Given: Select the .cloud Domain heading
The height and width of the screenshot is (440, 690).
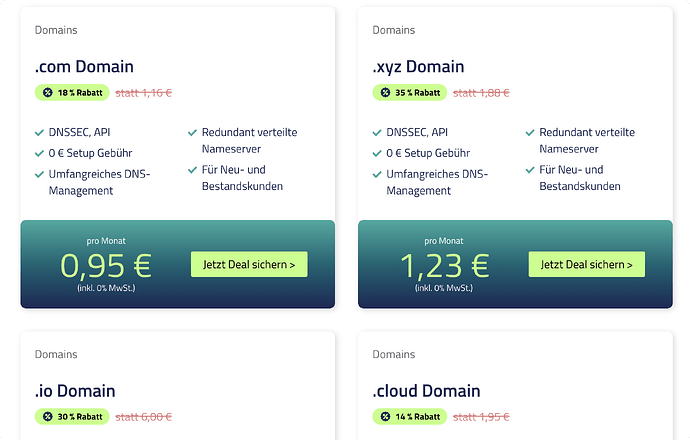Looking at the screenshot, I should pyautogui.click(x=426, y=391).
